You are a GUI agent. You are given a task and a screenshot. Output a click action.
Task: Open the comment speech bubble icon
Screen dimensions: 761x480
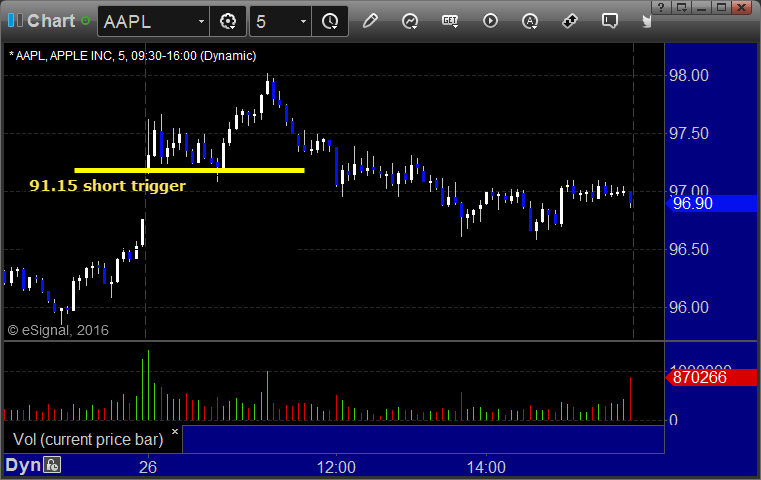click(x=610, y=21)
